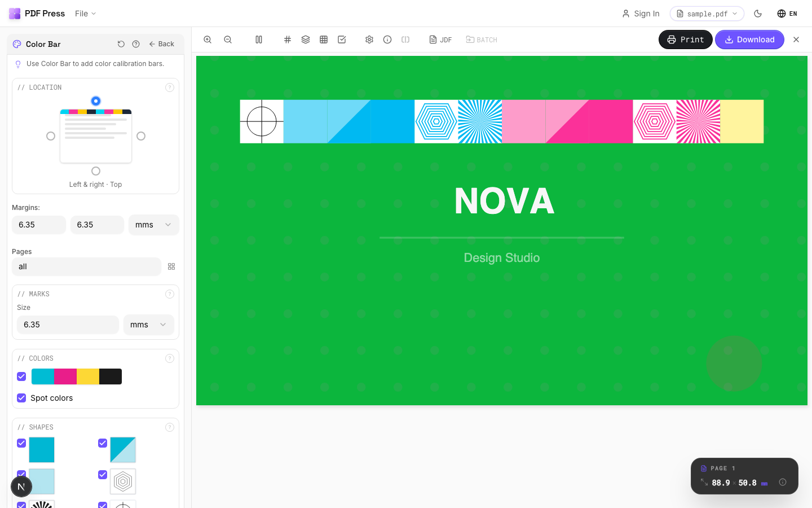
Task: Open help for the SHAPES section
Action: tap(170, 427)
